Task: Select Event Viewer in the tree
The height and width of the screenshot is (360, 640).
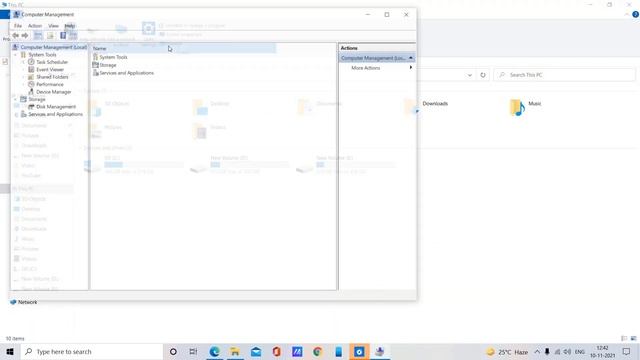Action: (x=50, y=69)
